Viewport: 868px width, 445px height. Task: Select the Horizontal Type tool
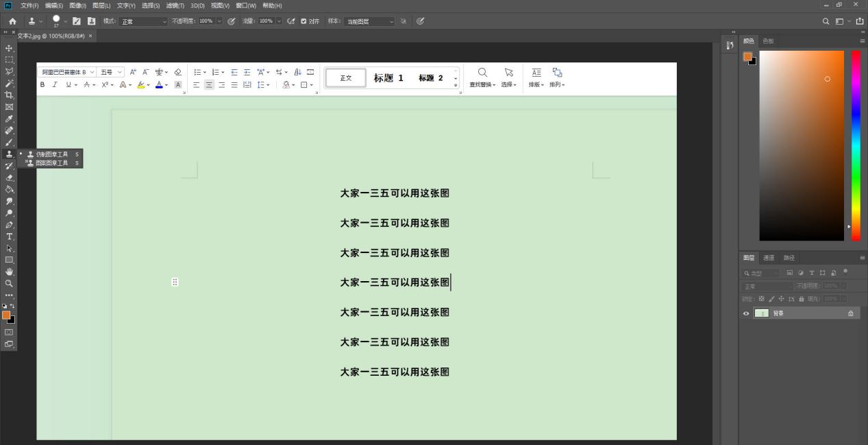(x=9, y=236)
